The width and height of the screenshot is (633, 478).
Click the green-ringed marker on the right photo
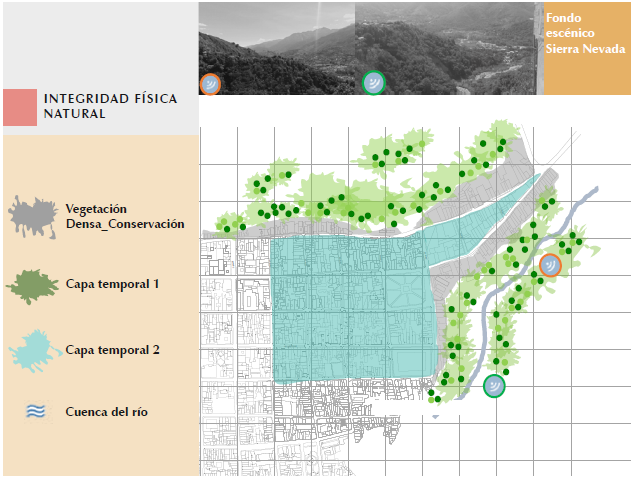click(373, 82)
